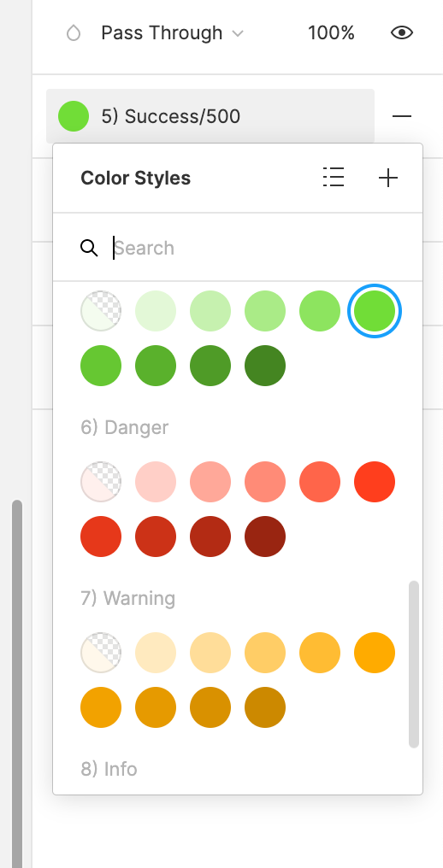The width and height of the screenshot is (443, 868).
Task: Pick the darkest red Danger swatch
Action: [265, 537]
